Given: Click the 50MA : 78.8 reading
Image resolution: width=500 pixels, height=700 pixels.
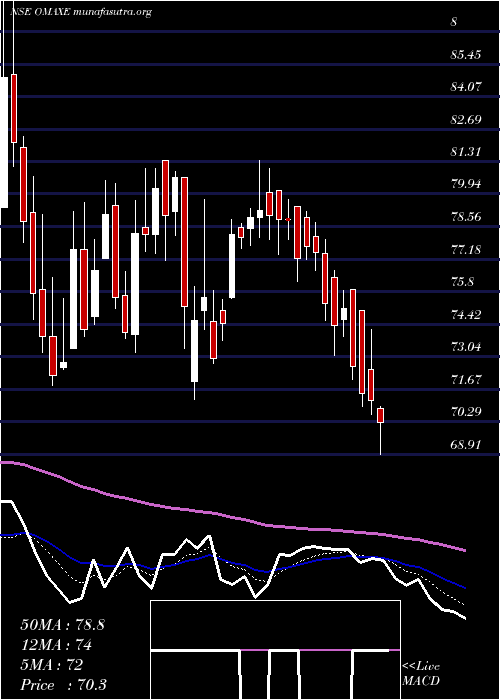Looking at the screenshot, I should (x=62, y=625).
